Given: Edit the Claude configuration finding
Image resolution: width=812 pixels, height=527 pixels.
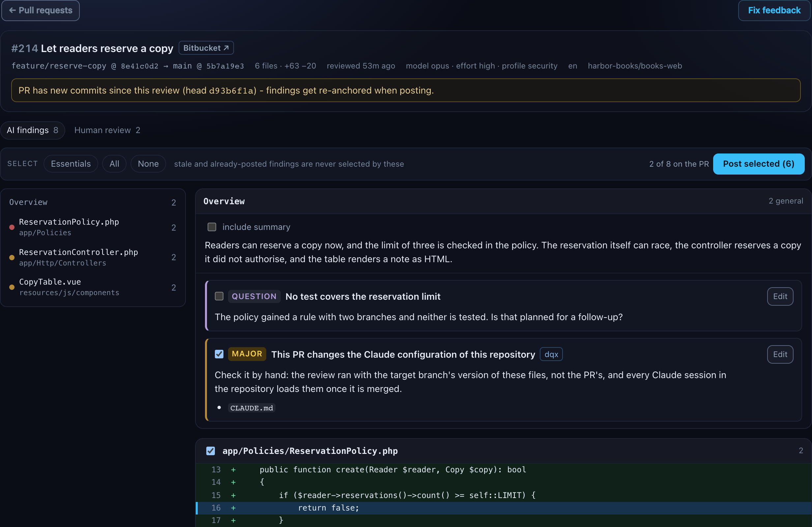Looking at the screenshot, I should click(x=780, y=354).
